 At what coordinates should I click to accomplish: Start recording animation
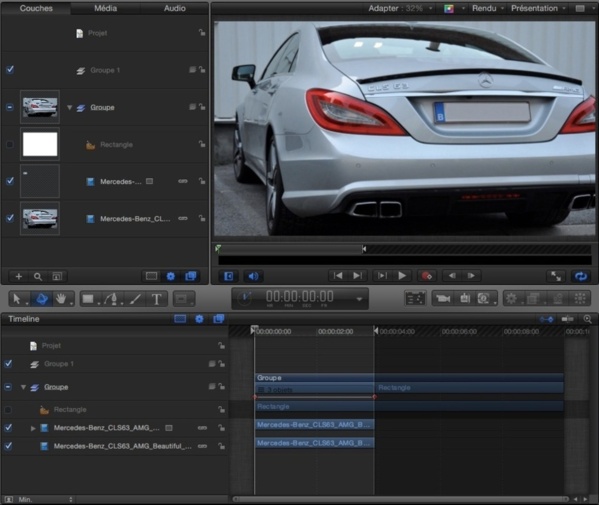pos(426,276)
